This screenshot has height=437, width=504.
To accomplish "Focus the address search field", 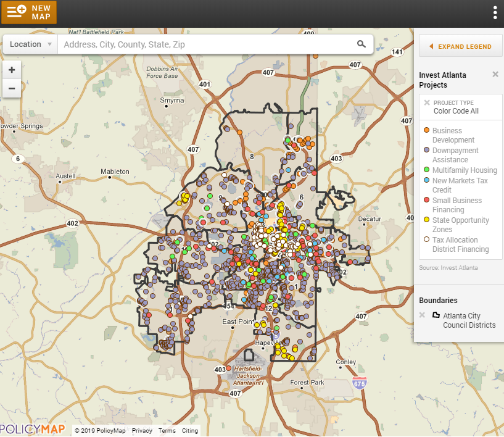I will click(x=205, y=44).
